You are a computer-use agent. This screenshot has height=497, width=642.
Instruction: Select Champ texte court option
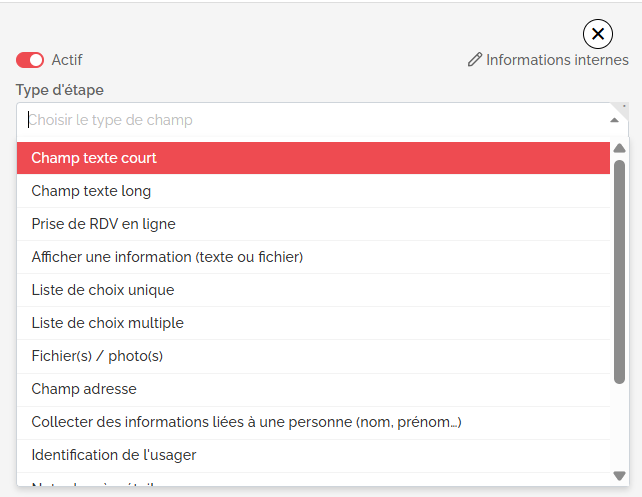[313, 158]
